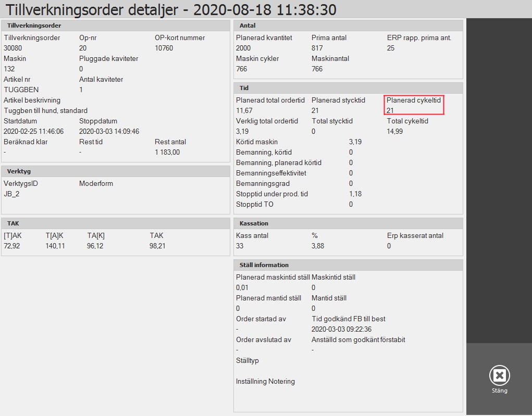The image size is (532, 416).
Task: Click Prima antal value 817
Action: click(317, 48)
